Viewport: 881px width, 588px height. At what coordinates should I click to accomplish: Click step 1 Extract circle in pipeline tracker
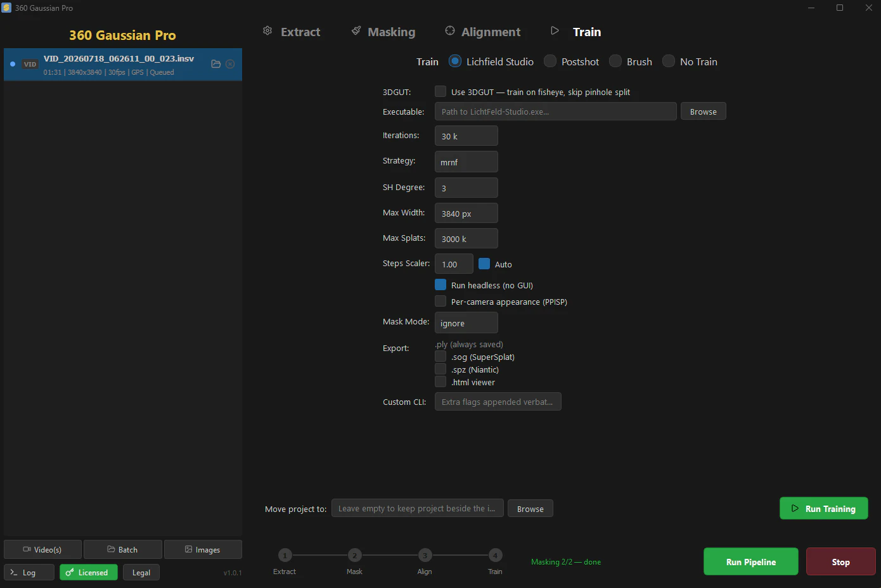(x=285, y=556)
